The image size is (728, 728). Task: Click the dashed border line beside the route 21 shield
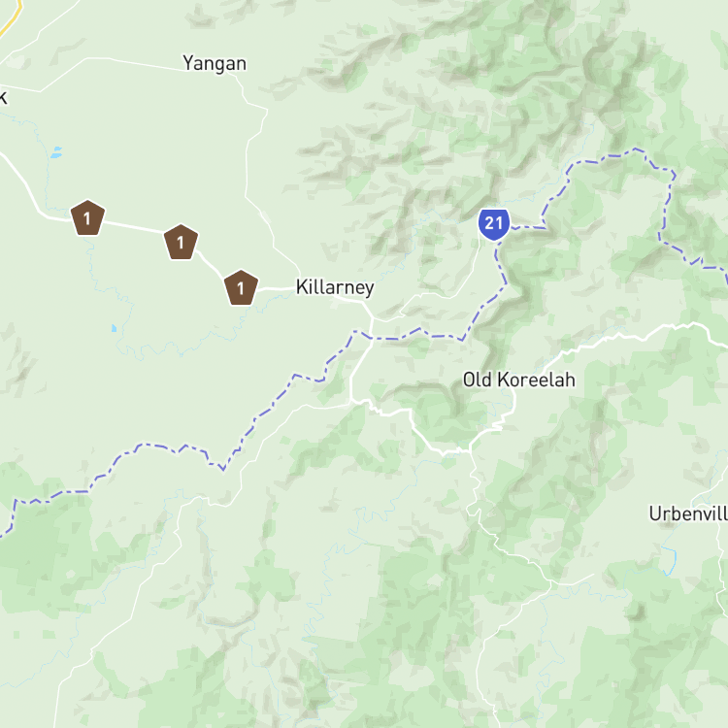[x=528, y=227]
